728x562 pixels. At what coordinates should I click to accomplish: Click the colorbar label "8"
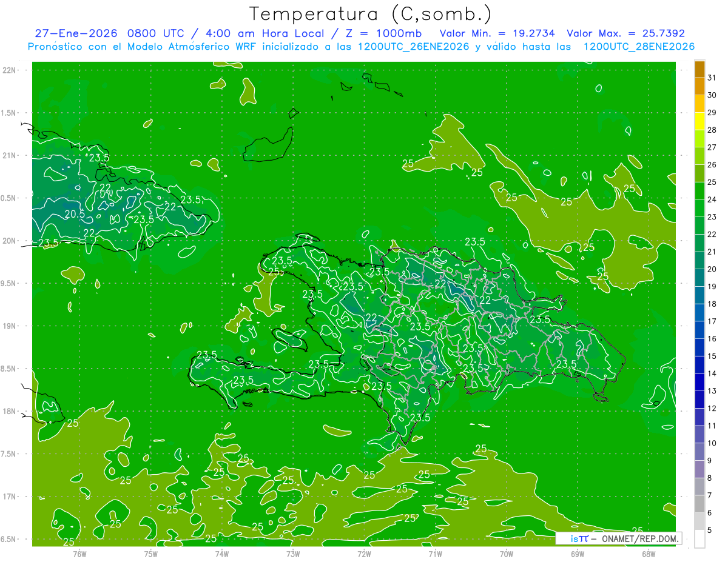[x=710, y=478]
